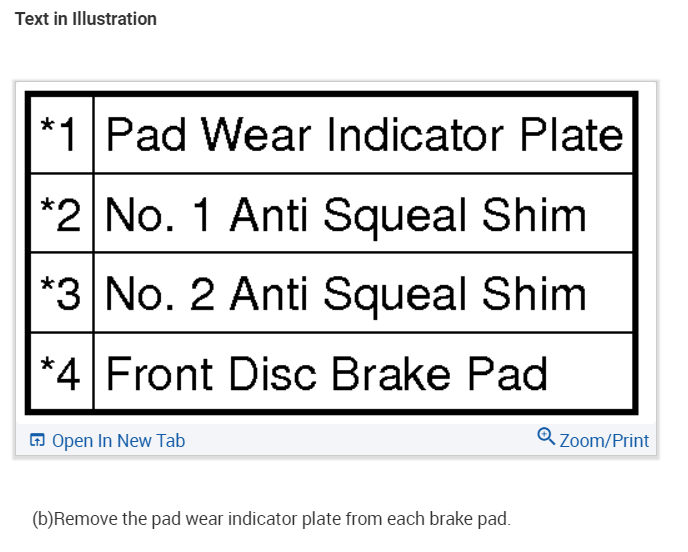This screenshot has width=688, height=552.
Task: Select the No. 1 Anti Squeal Shim label
Action: click(346, 214)
